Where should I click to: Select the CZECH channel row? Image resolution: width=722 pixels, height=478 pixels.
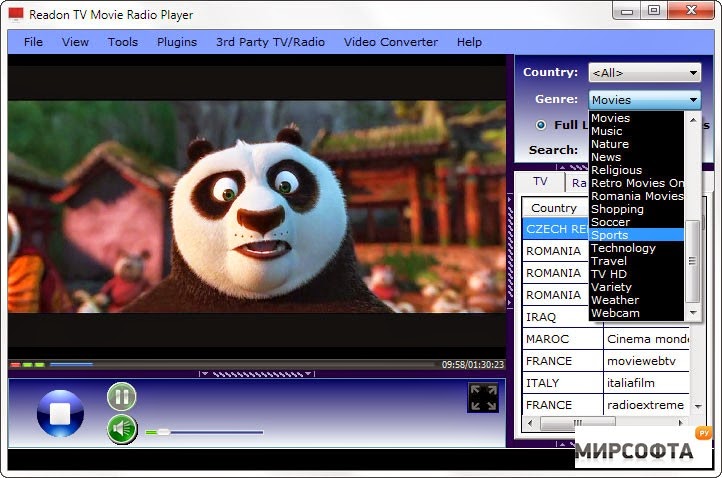pos(556,229)
